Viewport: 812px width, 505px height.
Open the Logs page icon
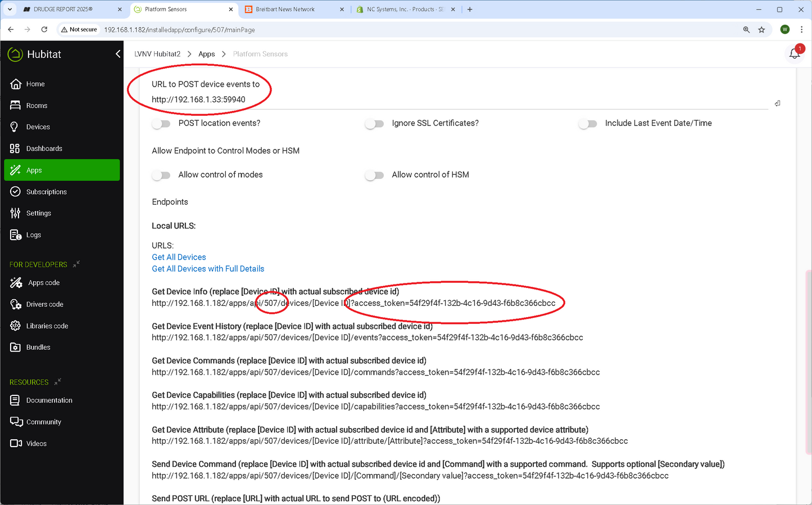point(15,235)
